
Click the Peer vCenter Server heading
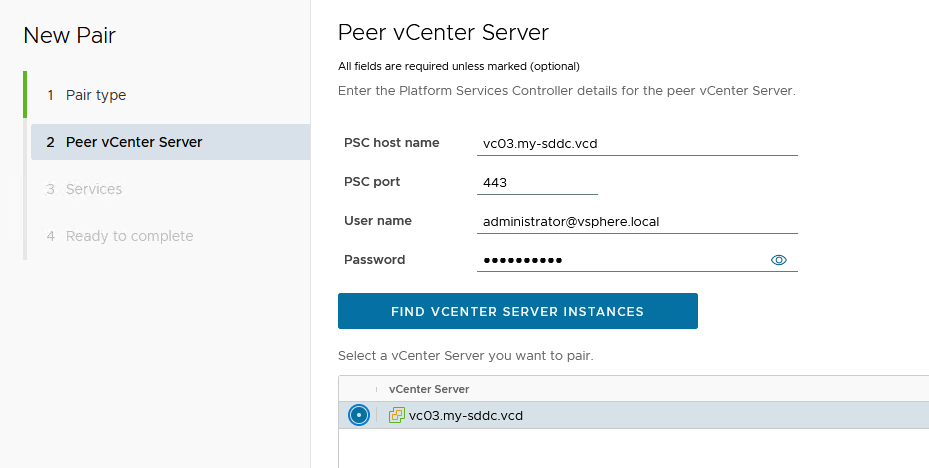click(443, 32)
